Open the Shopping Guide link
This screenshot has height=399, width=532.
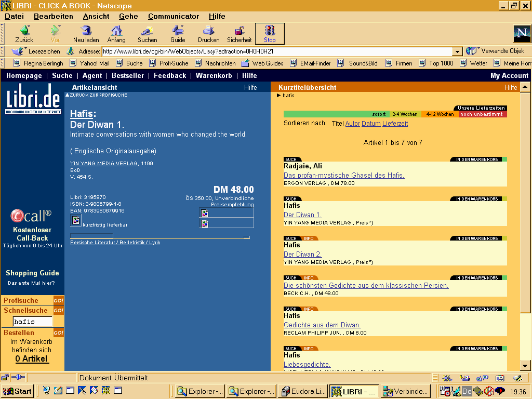pyautogui.click(x=32, y=273)
